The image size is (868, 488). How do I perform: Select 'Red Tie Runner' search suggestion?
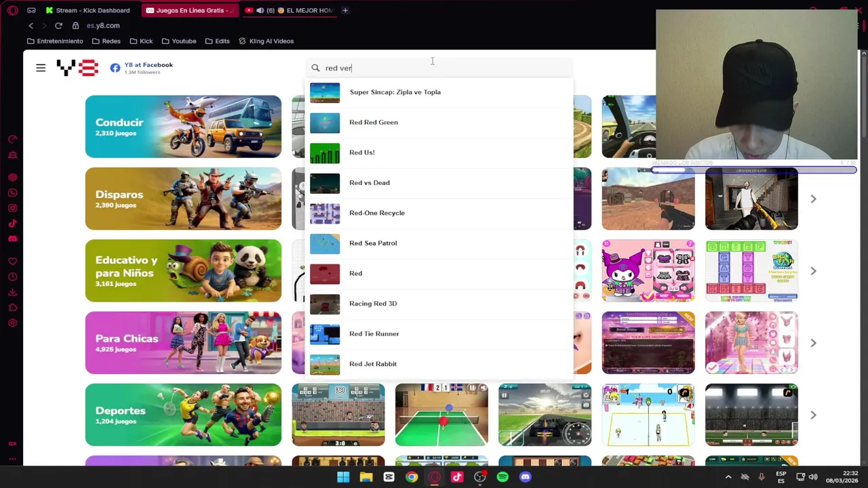pos(439,333)
